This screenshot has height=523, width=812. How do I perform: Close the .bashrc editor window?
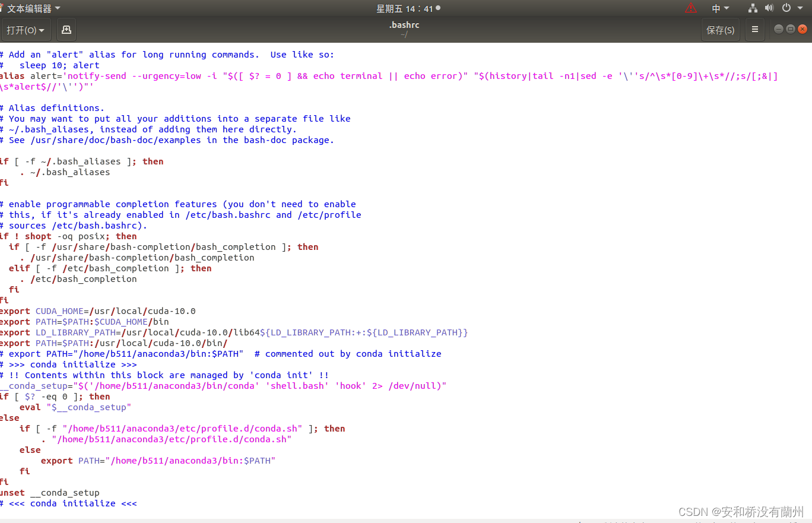pos(803,29)
